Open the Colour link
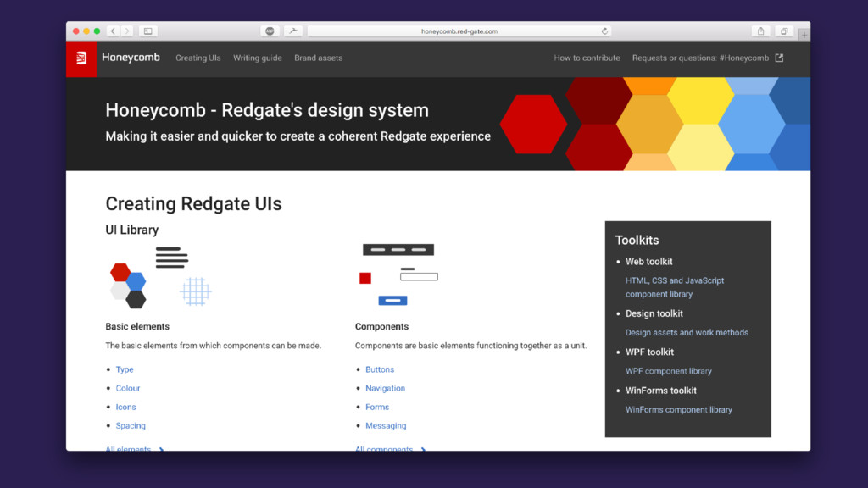The image size is (868, 488). pos(128,388)
